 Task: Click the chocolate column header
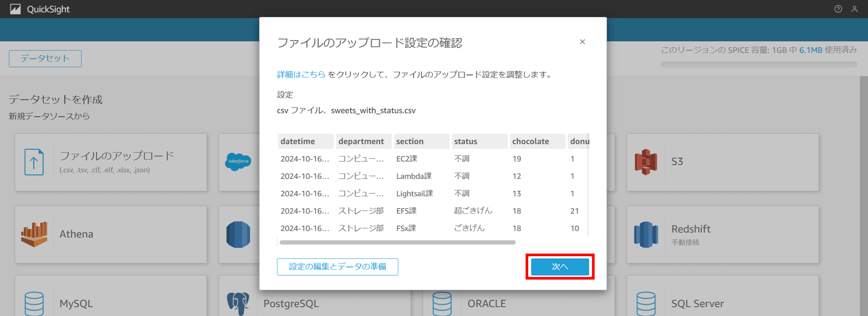click(x=537, y=141)
